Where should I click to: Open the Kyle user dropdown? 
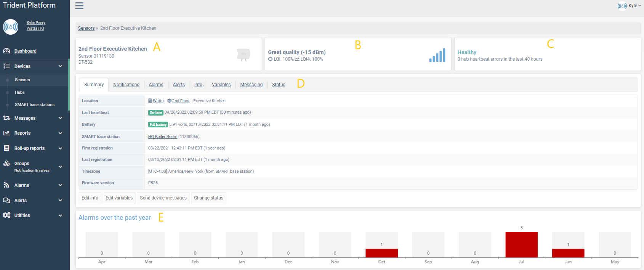pyautogui.click(x=629, y=6)
